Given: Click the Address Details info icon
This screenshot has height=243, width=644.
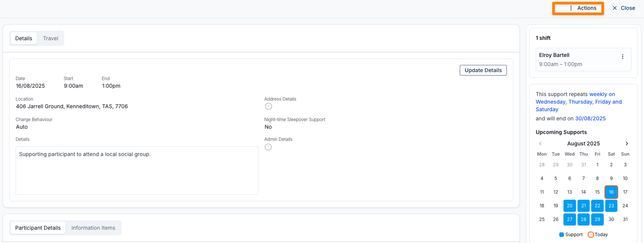Looking at the screenshot, I should tap(269, 106).
